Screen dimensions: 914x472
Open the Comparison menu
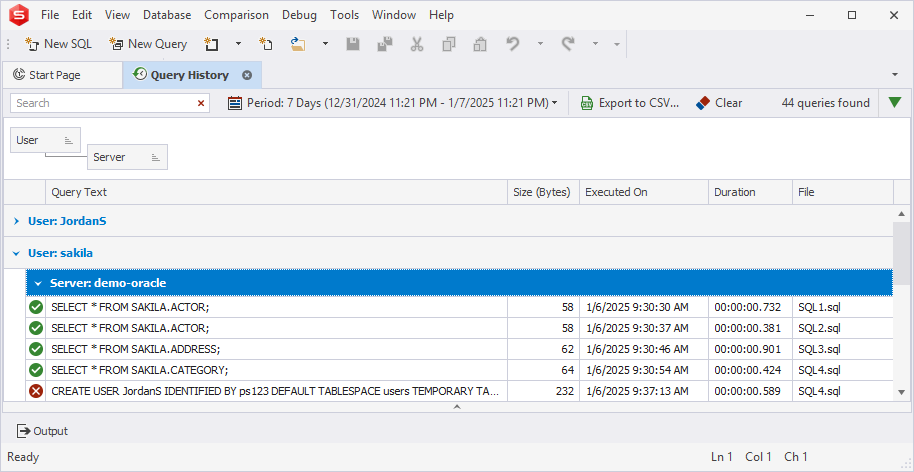(x=237, y=15)
